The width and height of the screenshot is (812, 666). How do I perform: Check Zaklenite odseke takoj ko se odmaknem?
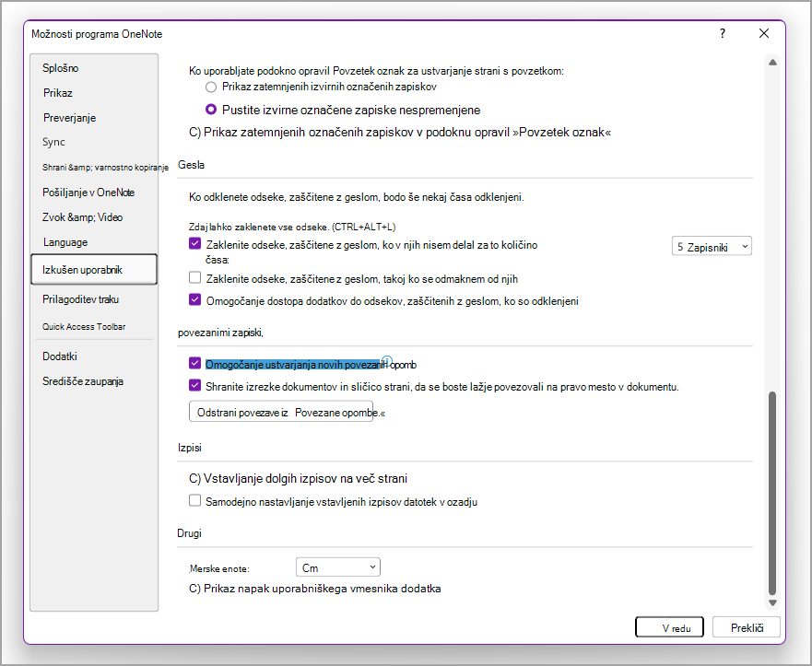point(194,278)
